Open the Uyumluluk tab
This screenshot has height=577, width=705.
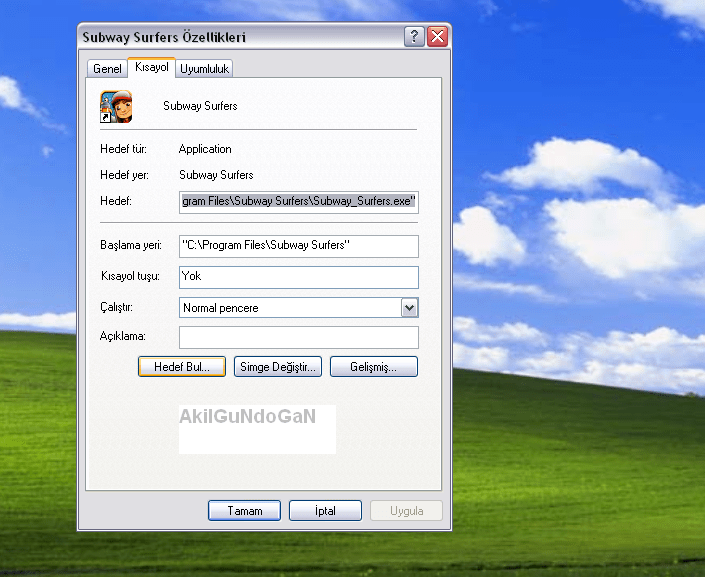coord(206,69)
